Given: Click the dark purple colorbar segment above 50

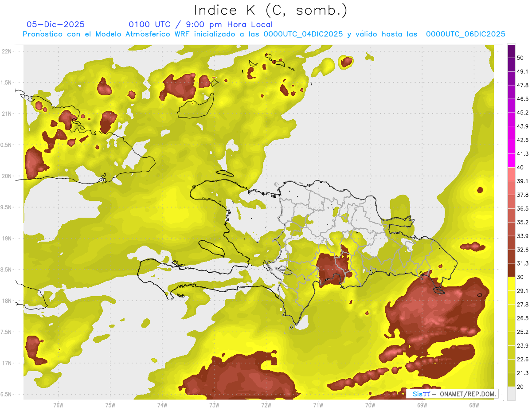Looking at the screenshot, I should [511, 51].
